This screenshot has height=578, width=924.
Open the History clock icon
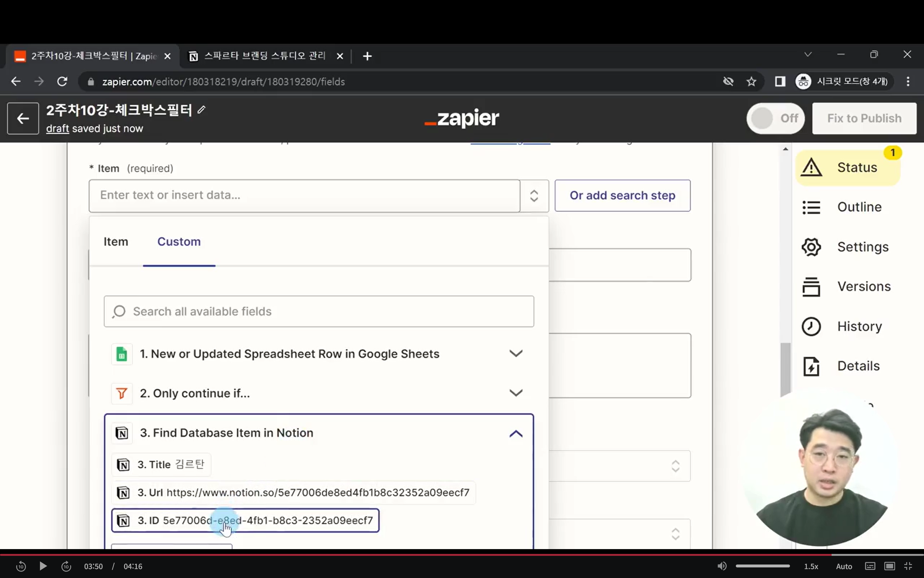coord(811,327)
